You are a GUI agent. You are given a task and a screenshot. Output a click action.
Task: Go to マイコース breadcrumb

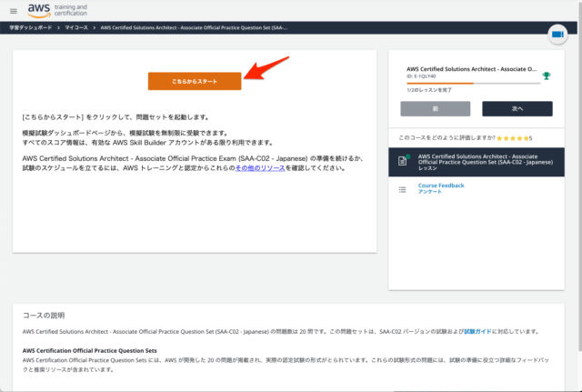[x=76, y=28]
